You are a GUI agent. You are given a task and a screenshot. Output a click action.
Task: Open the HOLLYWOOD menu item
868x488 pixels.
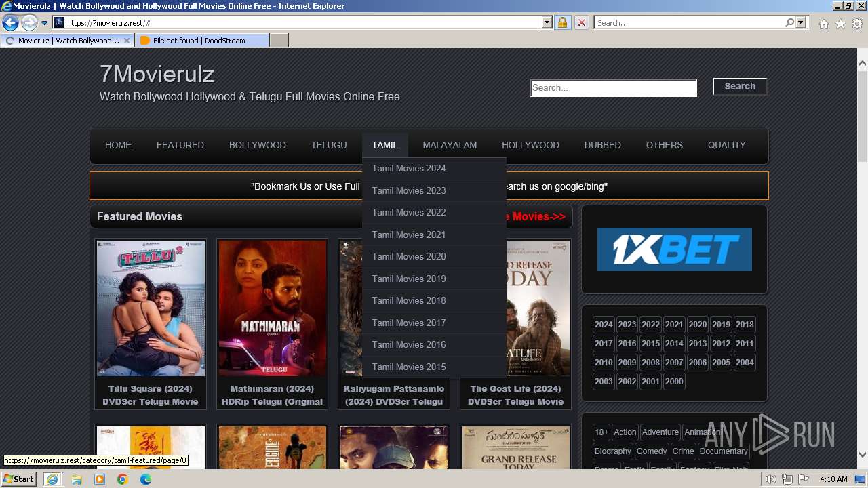530,145
